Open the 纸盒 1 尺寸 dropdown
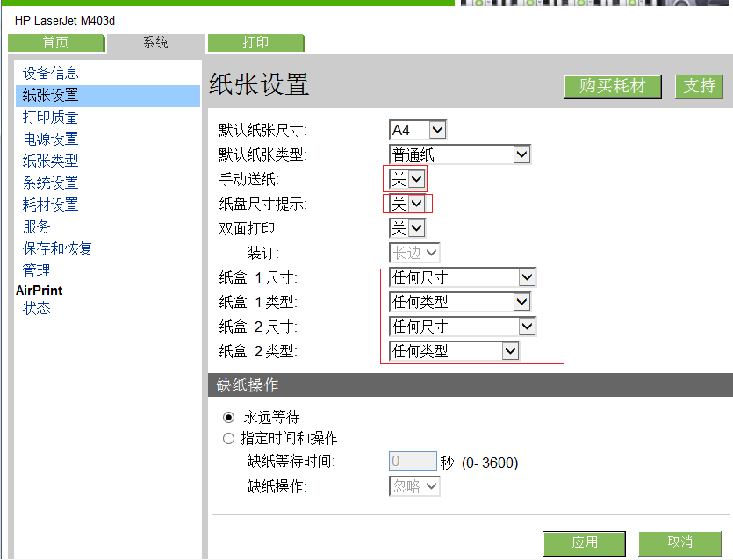Screen dimensions: 733x560 tap(462, 277)
